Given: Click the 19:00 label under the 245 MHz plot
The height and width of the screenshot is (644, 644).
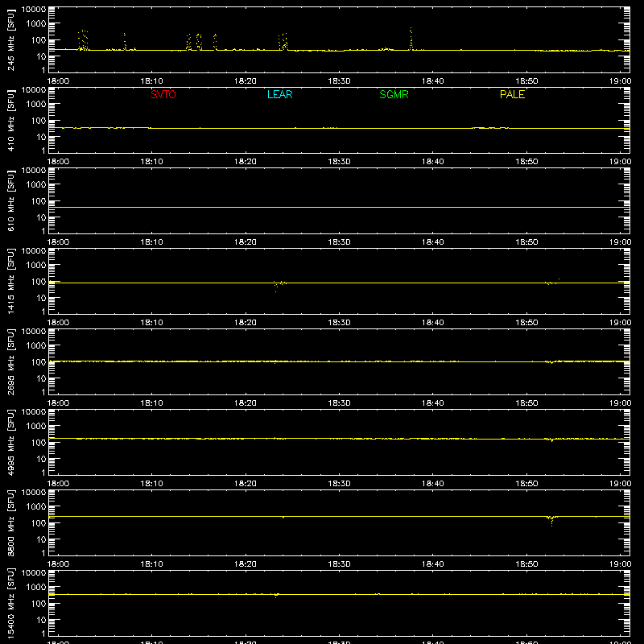Looking at the screenshot, I should [620, 81].
